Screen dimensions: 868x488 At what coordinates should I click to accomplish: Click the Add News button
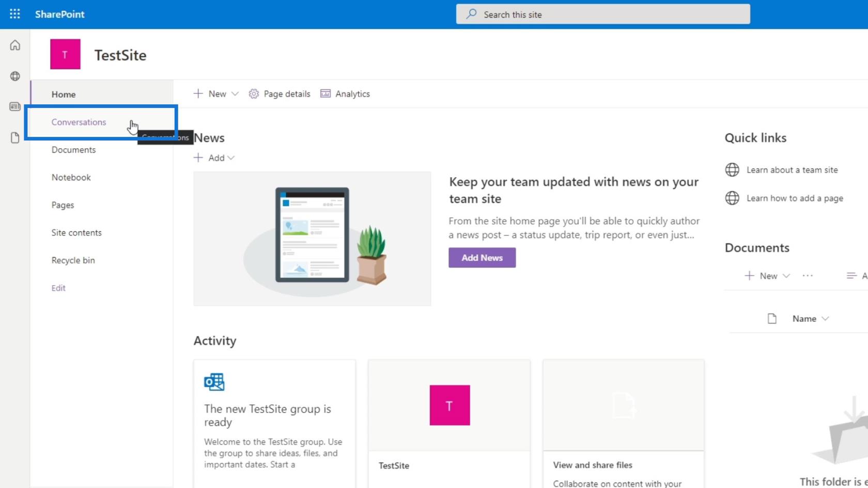tap(482, 258)
